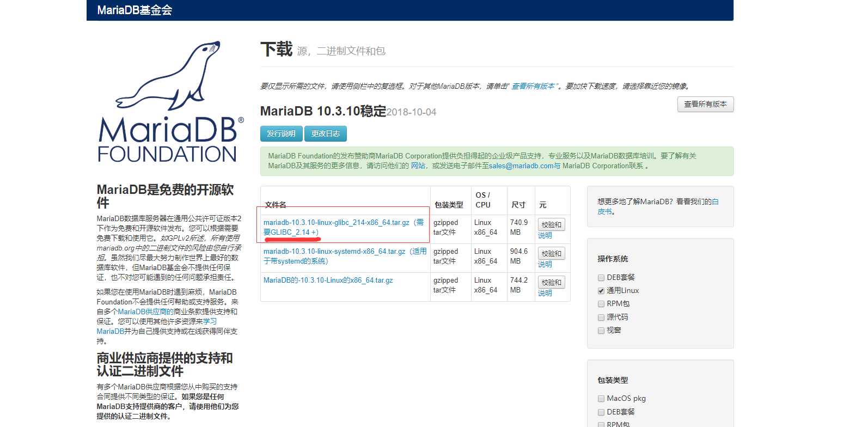Open the 网站 link in green notice

coord(418,166)
